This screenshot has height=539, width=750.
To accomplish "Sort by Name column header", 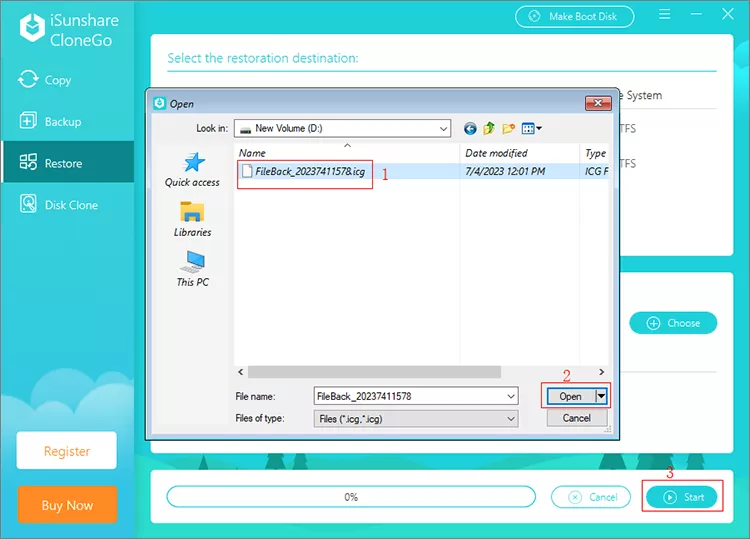I will (x=347, y=153).
